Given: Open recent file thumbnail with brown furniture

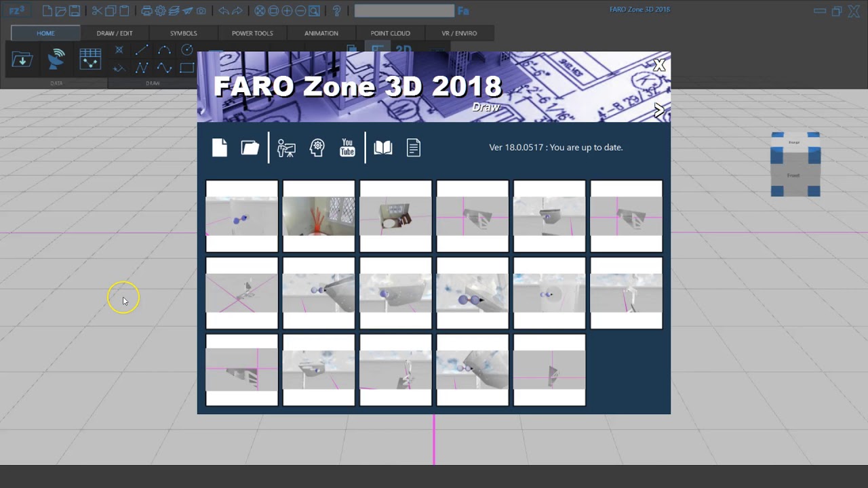Looking at the screenshot, I should (x=395, y=216).
